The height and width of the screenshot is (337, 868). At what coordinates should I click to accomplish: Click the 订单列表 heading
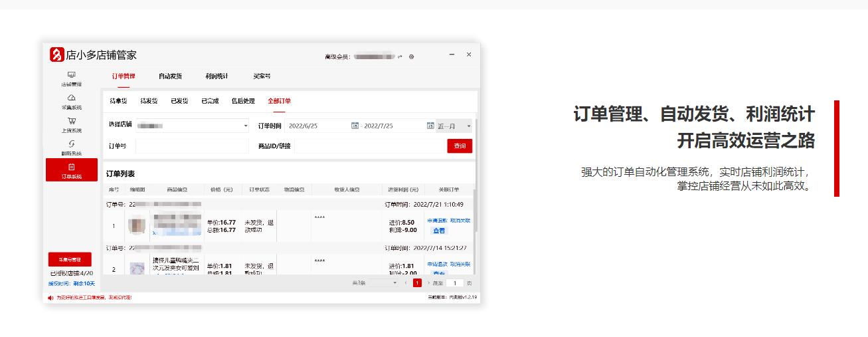[x=121, y=173]
